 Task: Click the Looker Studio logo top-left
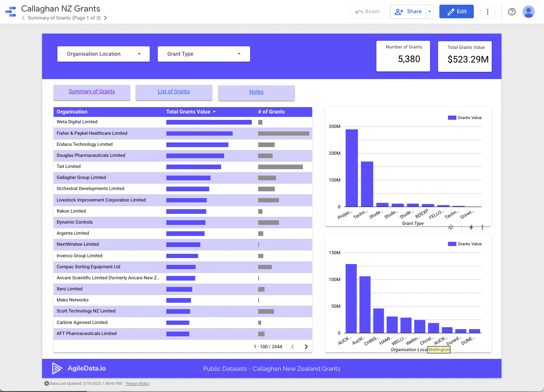[x=10, y=11]
